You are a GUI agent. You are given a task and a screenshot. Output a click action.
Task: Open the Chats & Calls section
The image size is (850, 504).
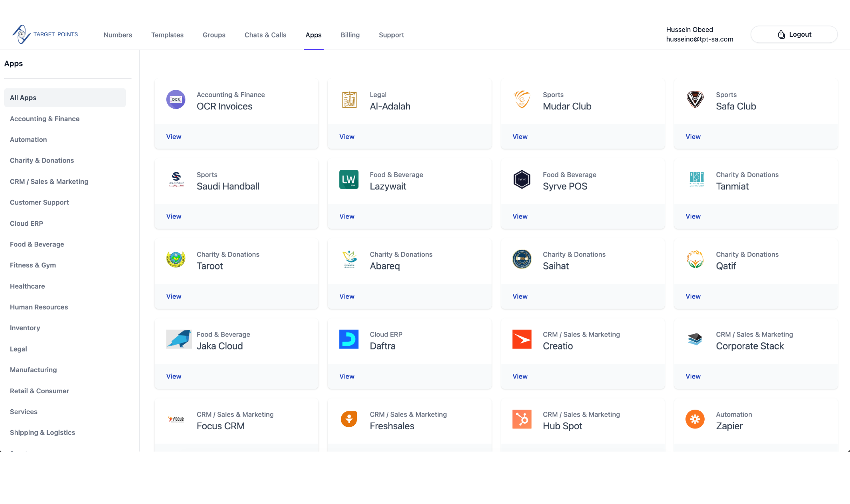[x=265, y=35]
